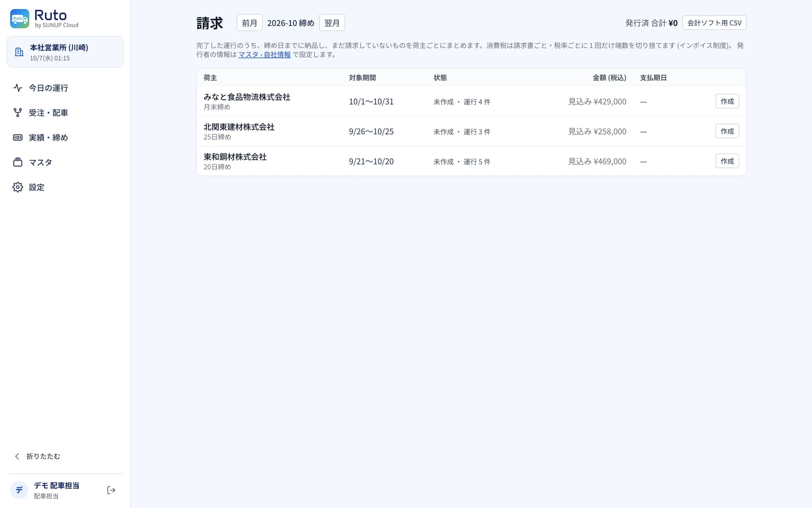Go to next month with 翌月

[332, 23]
